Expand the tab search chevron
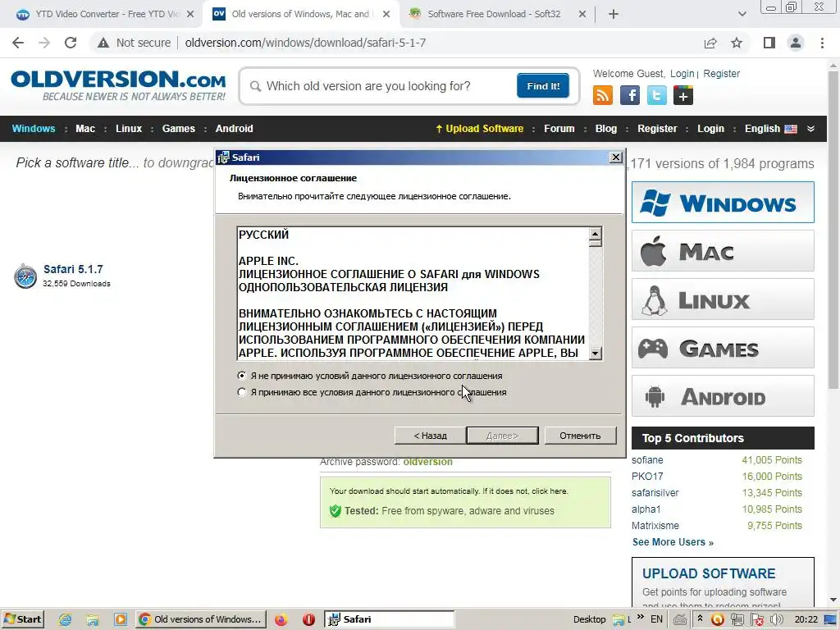This screenshot has width=840, height=630. [742, 14]
